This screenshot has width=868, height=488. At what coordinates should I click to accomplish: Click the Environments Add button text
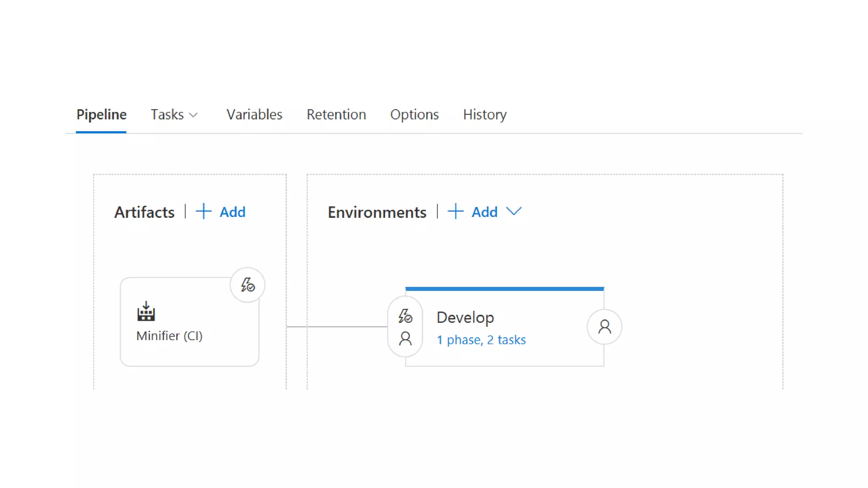tap(484, 212)
